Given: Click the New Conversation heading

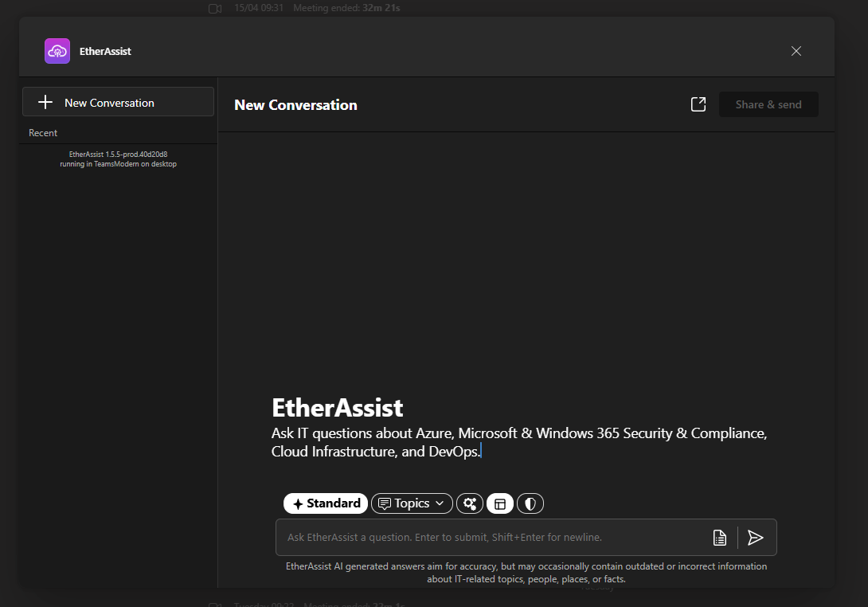Looking at the screenshot, I should (295, 105).
